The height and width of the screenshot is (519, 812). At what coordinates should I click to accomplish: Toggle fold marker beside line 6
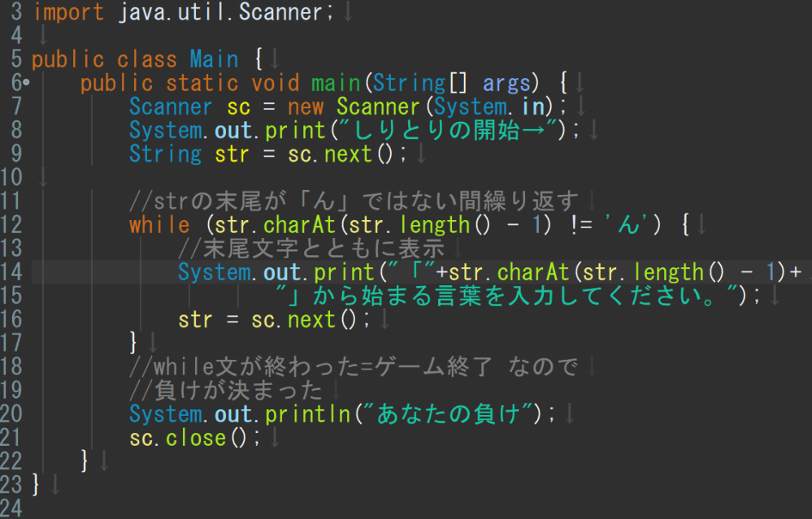point(26,82)
